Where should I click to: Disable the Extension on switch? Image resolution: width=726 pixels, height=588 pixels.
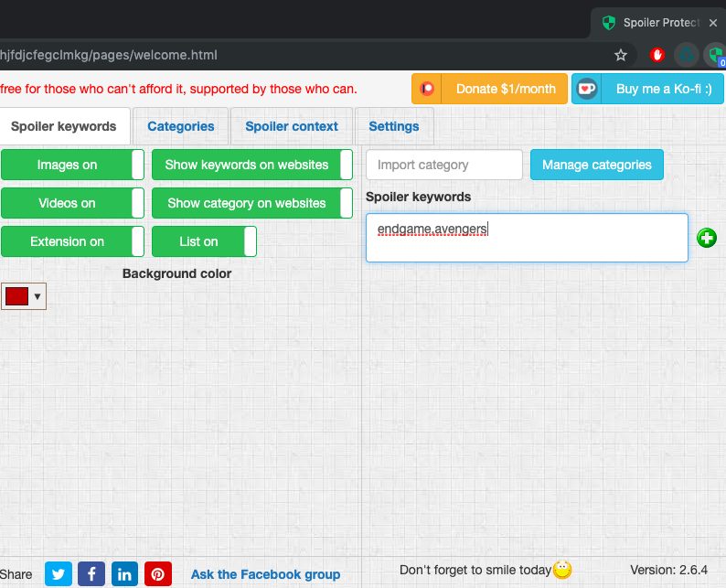point(72,241)
